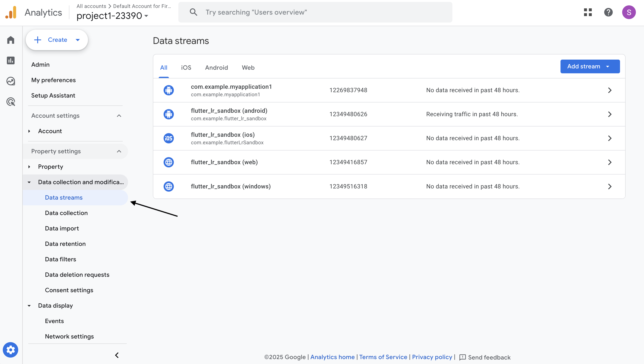The image size is (644, 364).
Task: Click the Create button
Action: (x=57, y=40)
